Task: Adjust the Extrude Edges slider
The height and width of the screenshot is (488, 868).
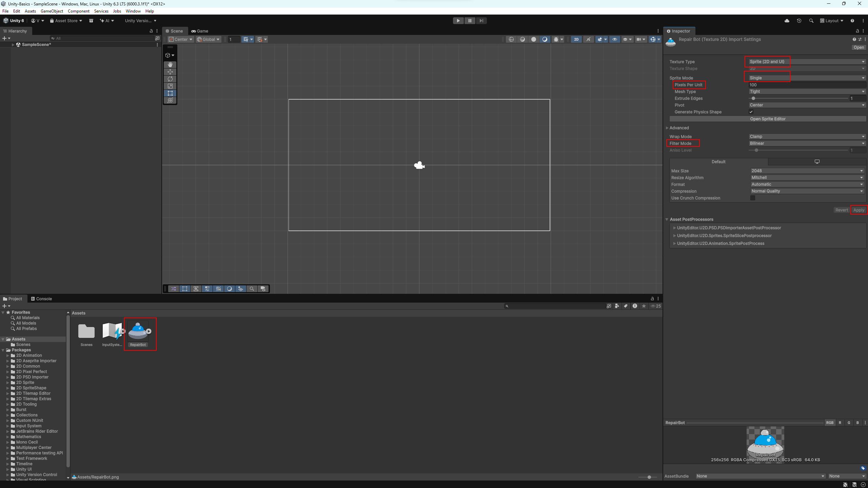Action: pos(753,98)
